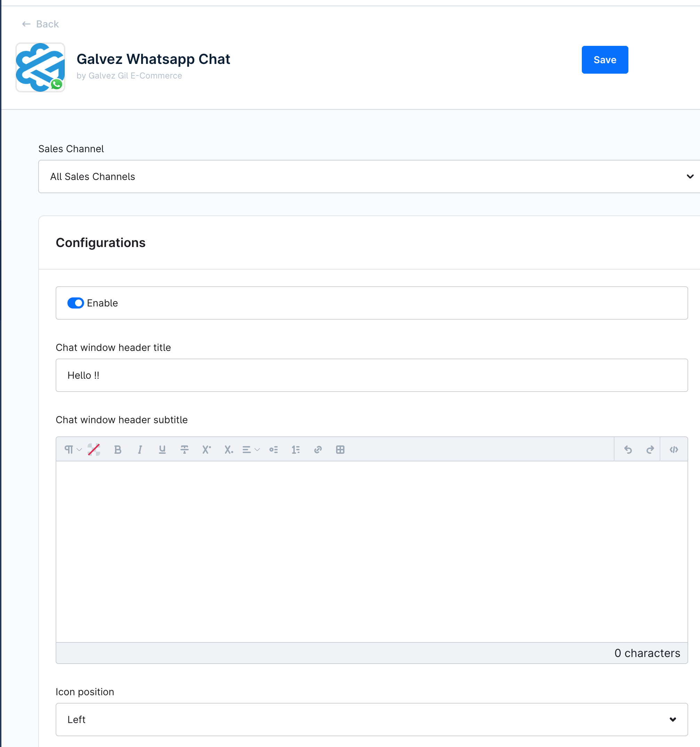Click the Galvez Whatsapp Chat plugin logo
The height and width of the screenshot is (747, 700).
pos(40,67)
